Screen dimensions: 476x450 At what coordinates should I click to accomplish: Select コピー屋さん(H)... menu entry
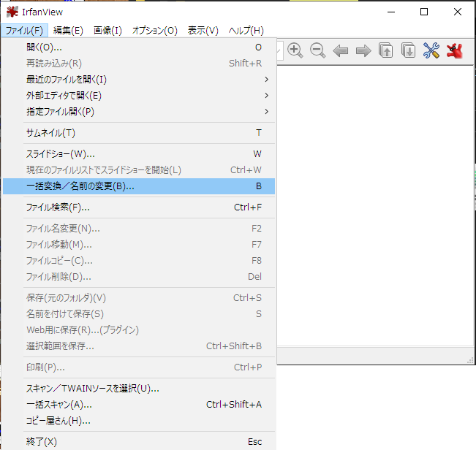tap(139, 421)
